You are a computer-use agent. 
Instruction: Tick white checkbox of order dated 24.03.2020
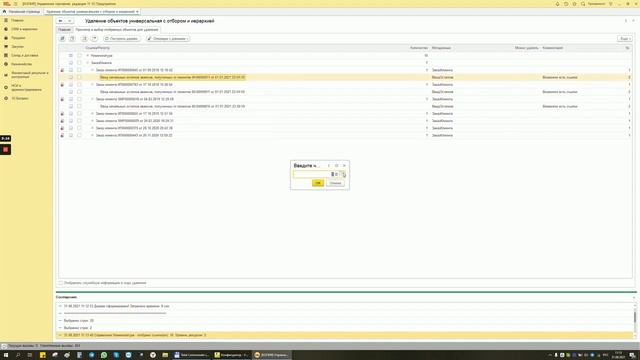click(x=79, y=121)
